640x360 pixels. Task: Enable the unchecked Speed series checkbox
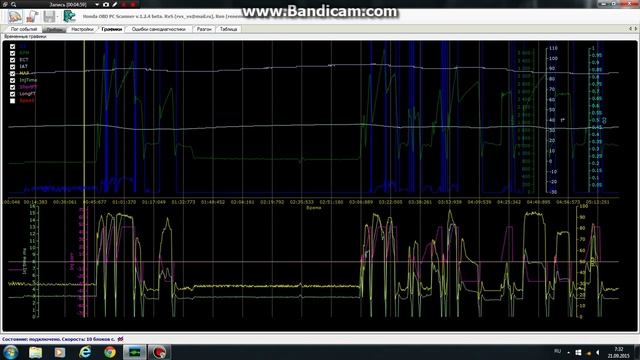(x=12, y=100)
